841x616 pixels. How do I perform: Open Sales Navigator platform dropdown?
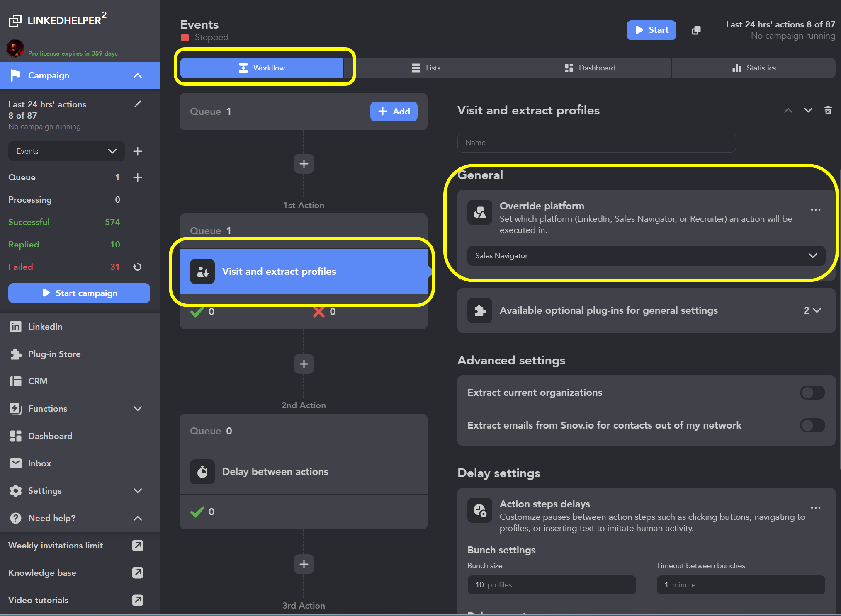click(x=646, y=256)
